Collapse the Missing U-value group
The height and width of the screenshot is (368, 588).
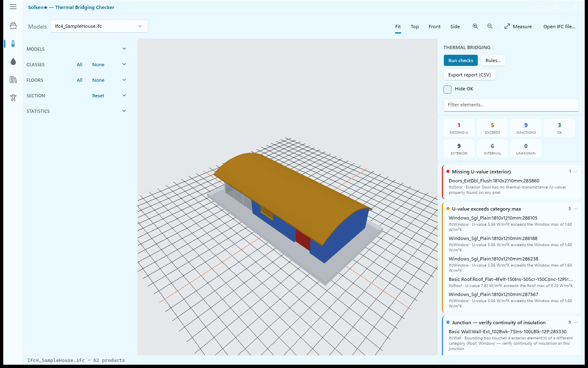coord(575,172)
